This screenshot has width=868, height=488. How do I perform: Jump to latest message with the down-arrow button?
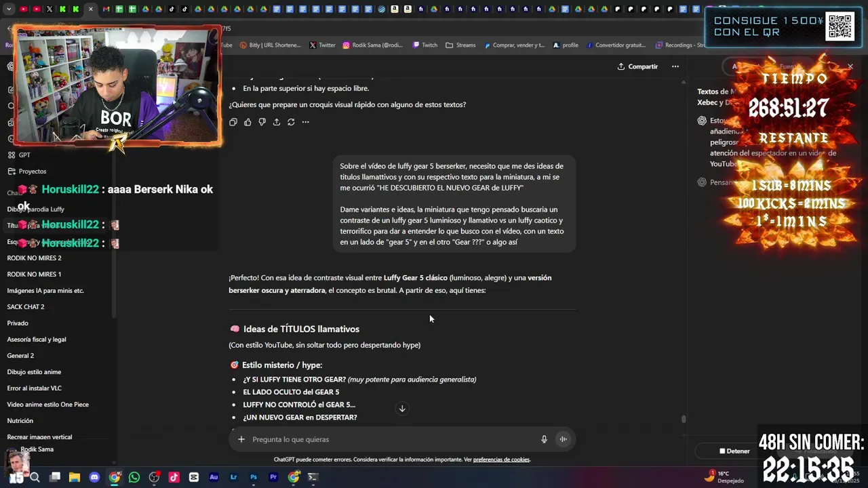click(402, 409)
